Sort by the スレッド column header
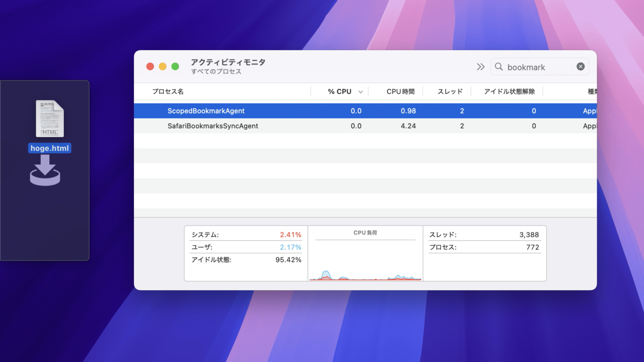 point(450,92)
